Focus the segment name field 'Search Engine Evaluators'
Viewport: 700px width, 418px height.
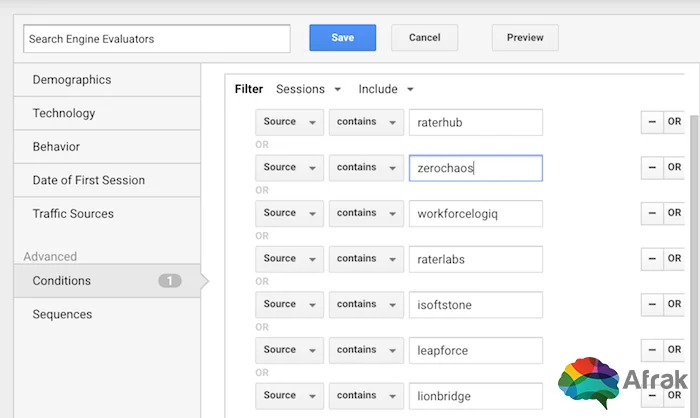click(157, 39)
